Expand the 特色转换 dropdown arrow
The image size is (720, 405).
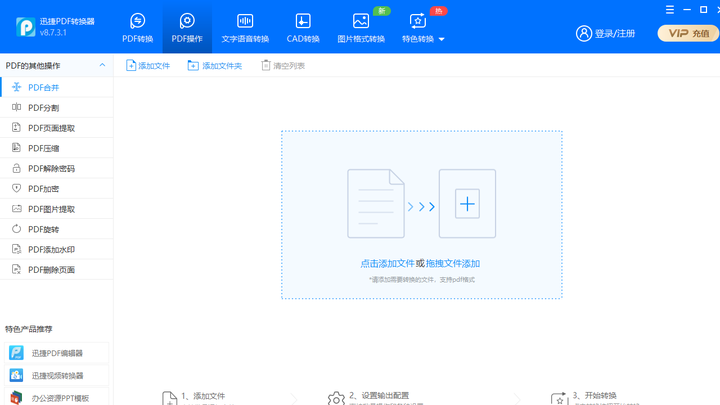click(442, 39)
